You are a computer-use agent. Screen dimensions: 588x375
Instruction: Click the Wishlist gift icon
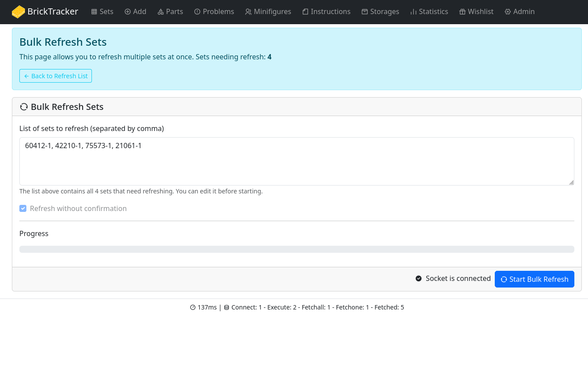click(462, 12)
